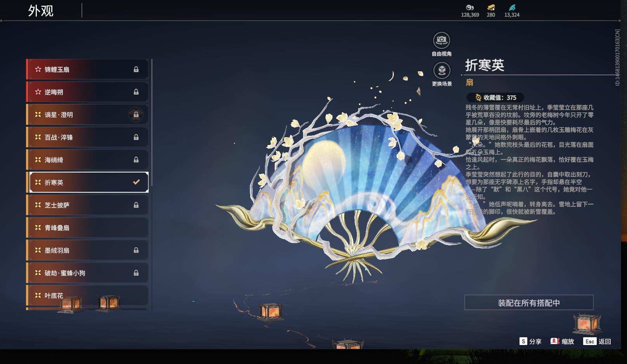Open the 自由视角 free camera view

(441, 40)
